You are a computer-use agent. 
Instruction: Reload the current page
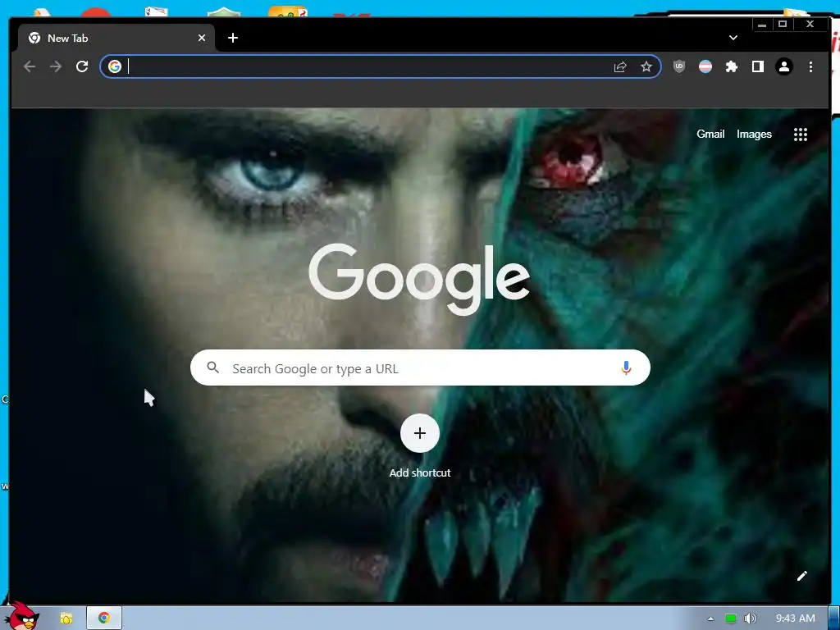(x=82, y=66)
